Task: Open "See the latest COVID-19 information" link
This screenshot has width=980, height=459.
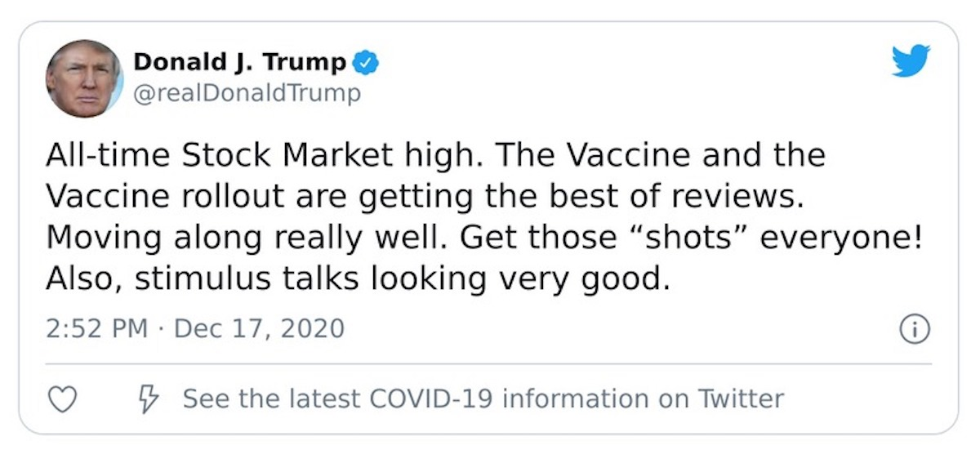Action: point(483,399)
